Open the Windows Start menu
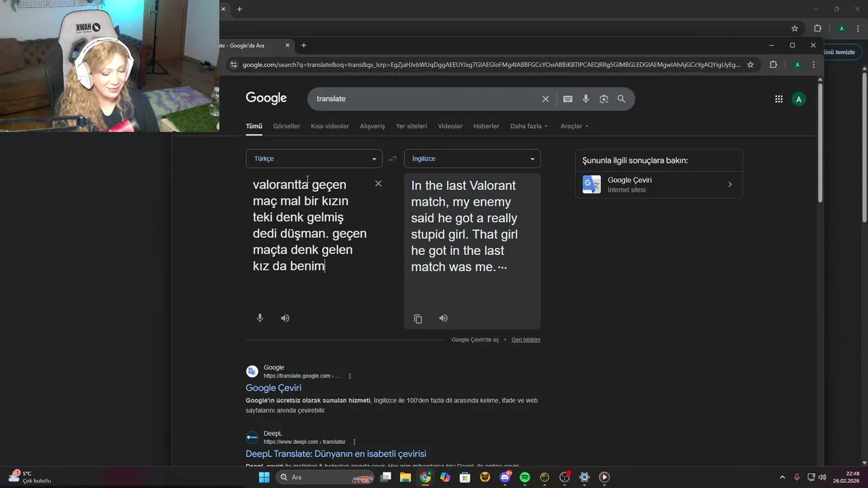This screenshot has height=488, width=868. [x=264, y=477]
